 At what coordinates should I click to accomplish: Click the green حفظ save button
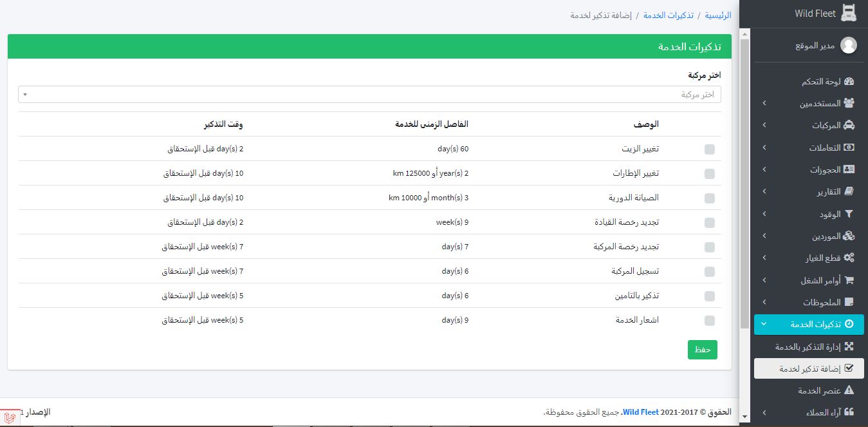point(702,350)
